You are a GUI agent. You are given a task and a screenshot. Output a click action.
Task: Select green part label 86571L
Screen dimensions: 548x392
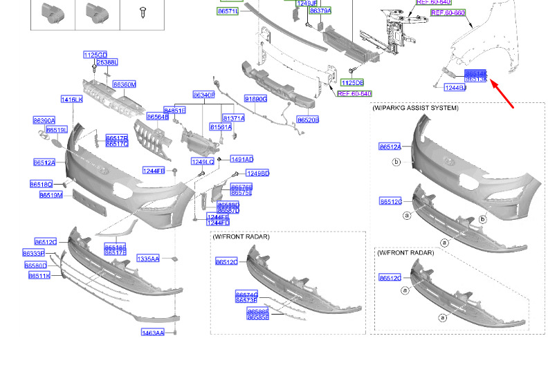click(228, 11)
